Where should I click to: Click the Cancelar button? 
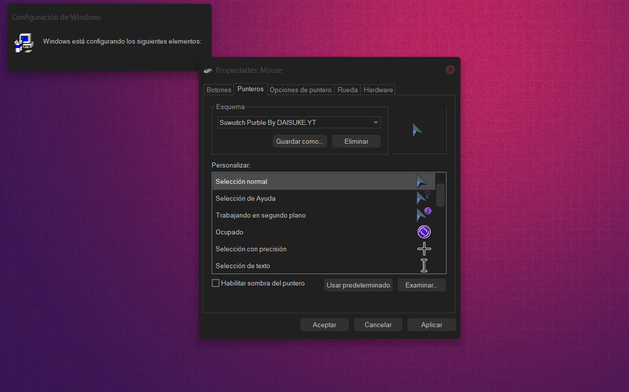(x=378, y=325)
